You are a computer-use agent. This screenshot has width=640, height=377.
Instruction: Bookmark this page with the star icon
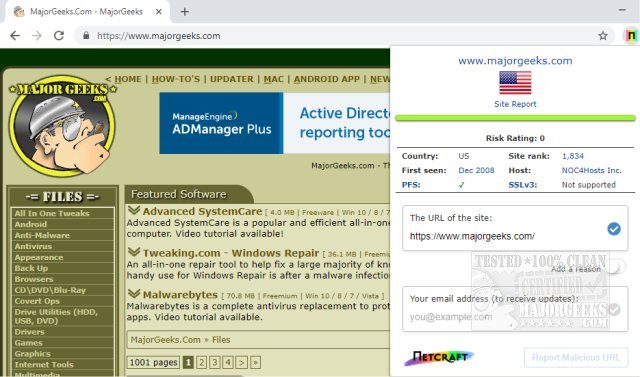pos(603,36)
